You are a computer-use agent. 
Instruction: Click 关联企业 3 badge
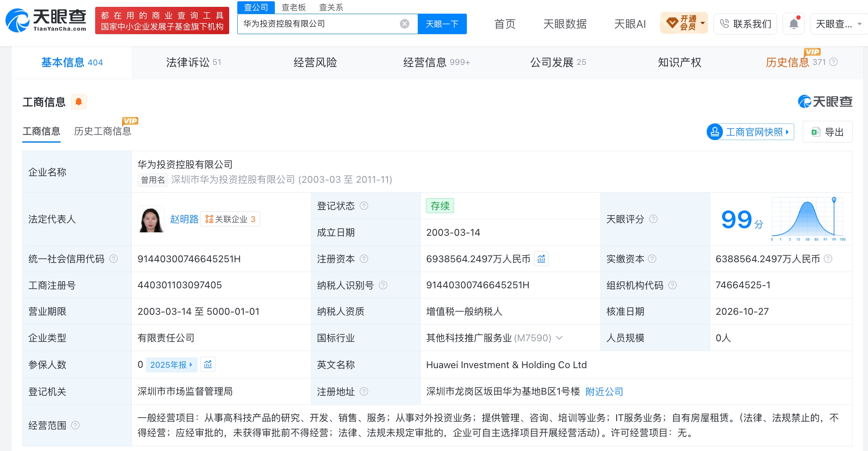[230, 219]
